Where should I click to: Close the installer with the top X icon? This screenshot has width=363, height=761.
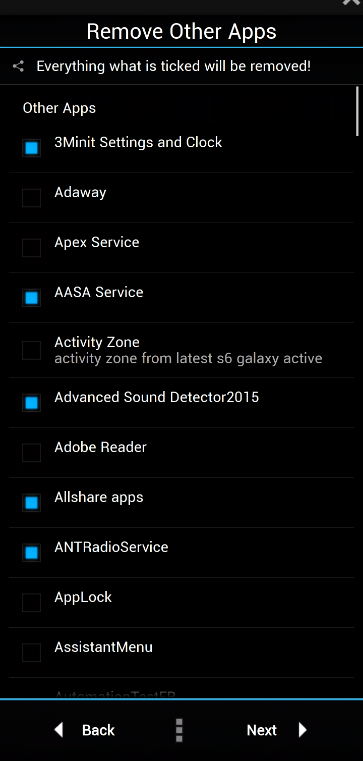[351, 2]
